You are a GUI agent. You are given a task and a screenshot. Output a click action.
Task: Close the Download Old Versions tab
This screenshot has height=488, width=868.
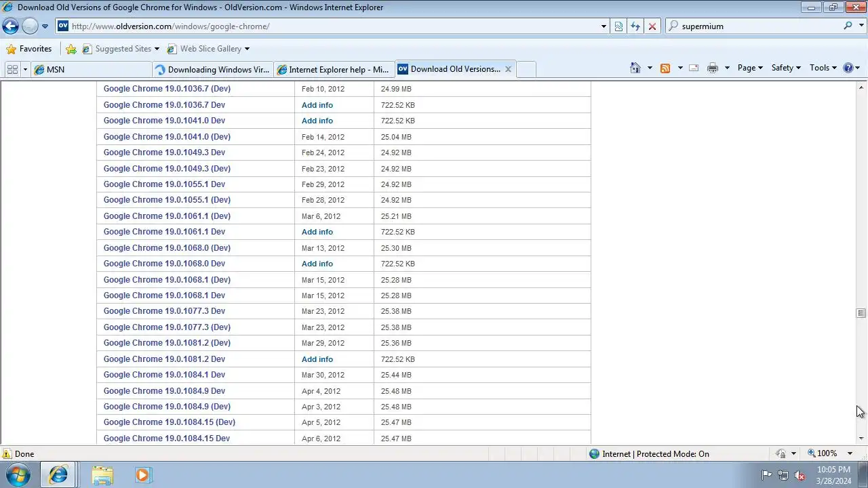pos(508,69)
